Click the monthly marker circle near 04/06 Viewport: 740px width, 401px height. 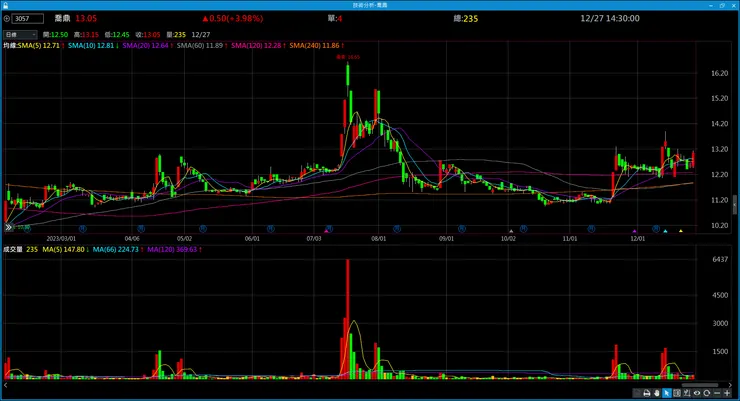141,229
